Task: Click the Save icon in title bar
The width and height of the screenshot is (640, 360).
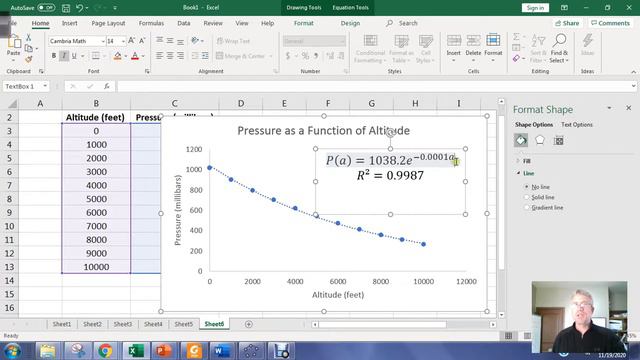Action: coord(66,8)
